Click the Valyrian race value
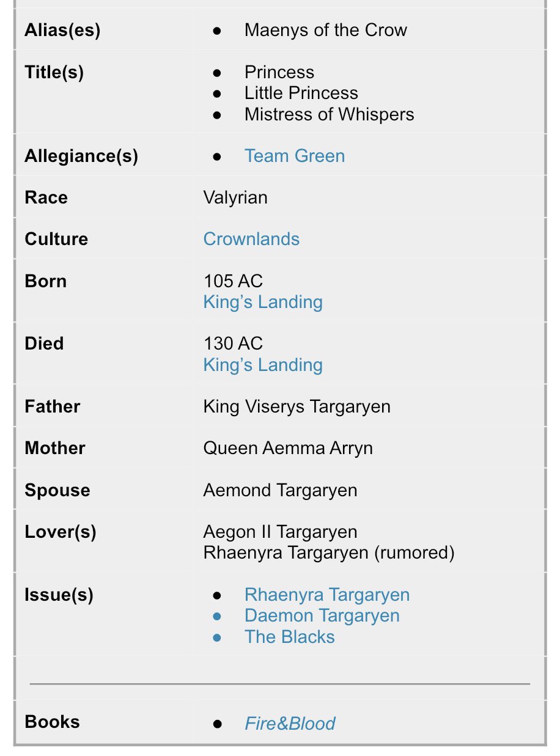Viewport: 560px width, 756px height. [235, 197]
